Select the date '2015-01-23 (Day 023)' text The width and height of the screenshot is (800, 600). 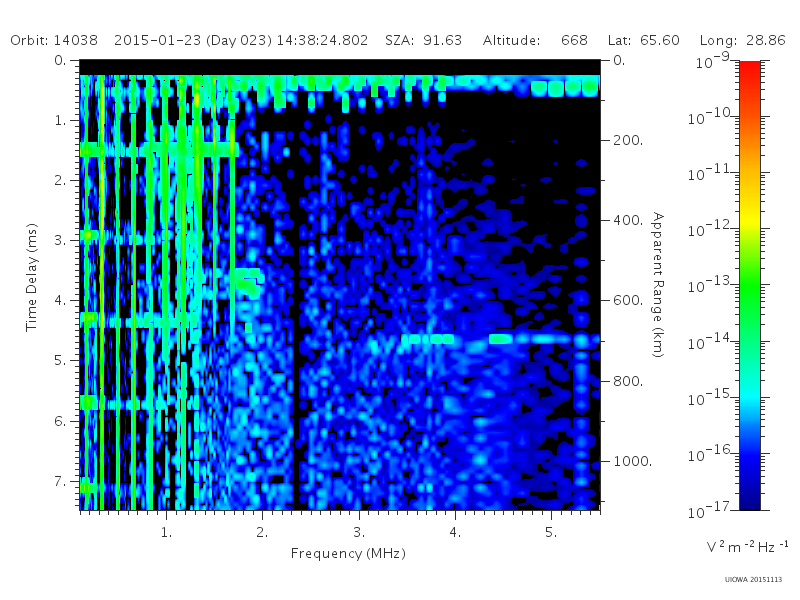click(193, 40)
